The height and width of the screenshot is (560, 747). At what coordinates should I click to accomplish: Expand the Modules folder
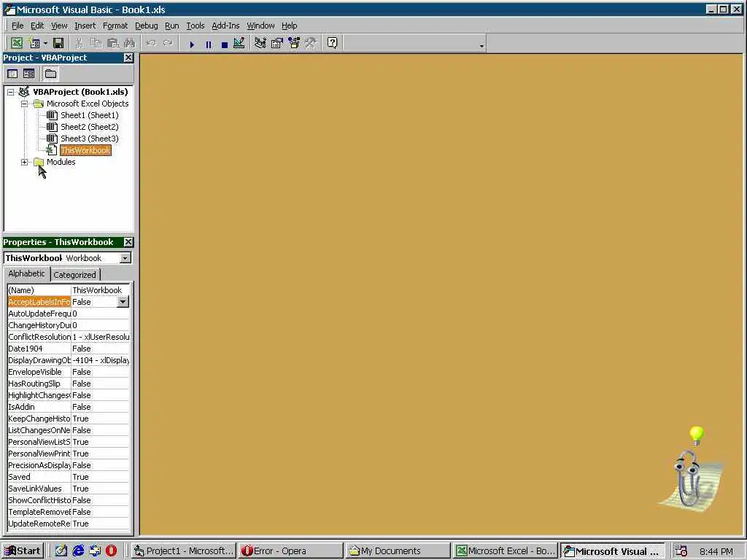coord(24,163)
